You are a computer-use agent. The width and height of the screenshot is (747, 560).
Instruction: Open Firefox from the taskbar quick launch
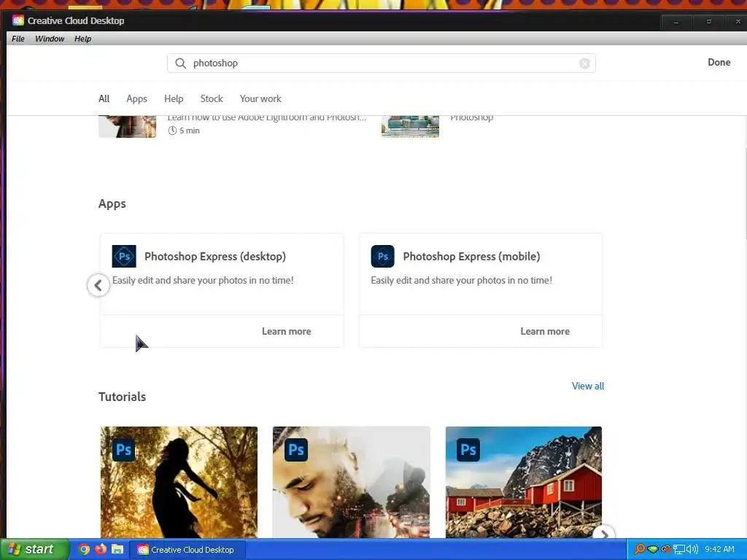tap(101, 549)
